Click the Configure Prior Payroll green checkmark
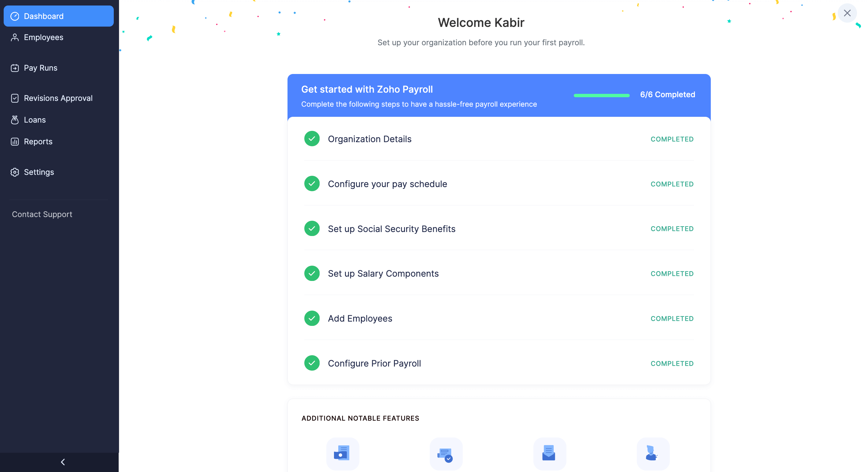868x472 pixels. point(312,363)
